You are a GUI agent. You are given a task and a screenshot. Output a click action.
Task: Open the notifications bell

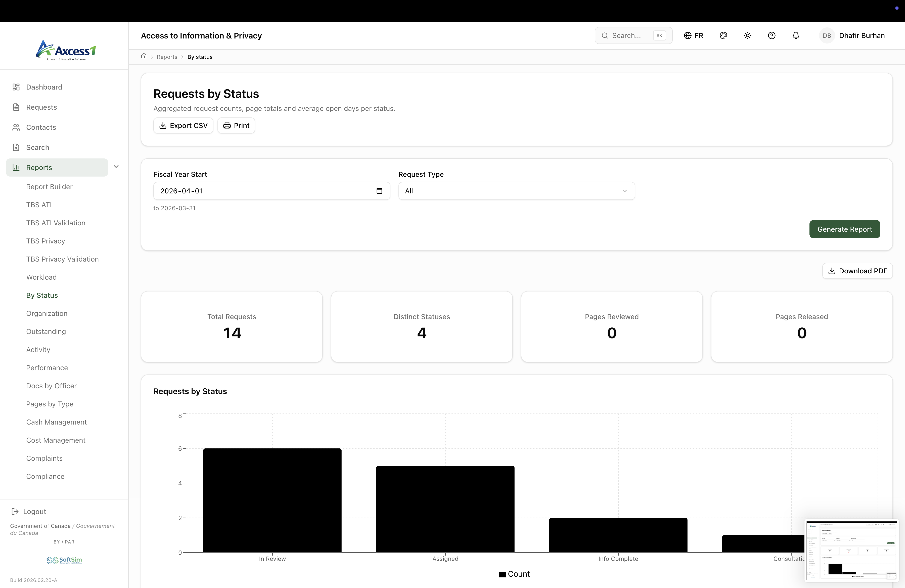795,35
